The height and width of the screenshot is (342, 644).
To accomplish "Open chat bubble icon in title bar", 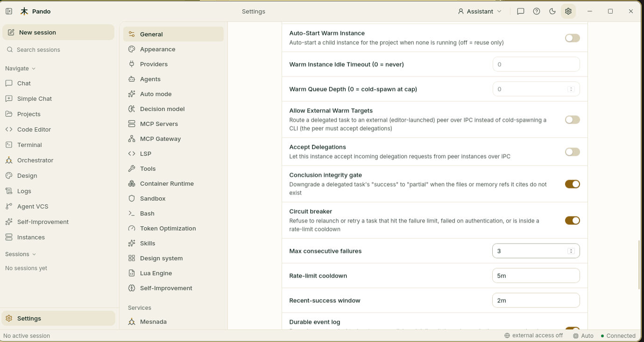I will [521, 11].
